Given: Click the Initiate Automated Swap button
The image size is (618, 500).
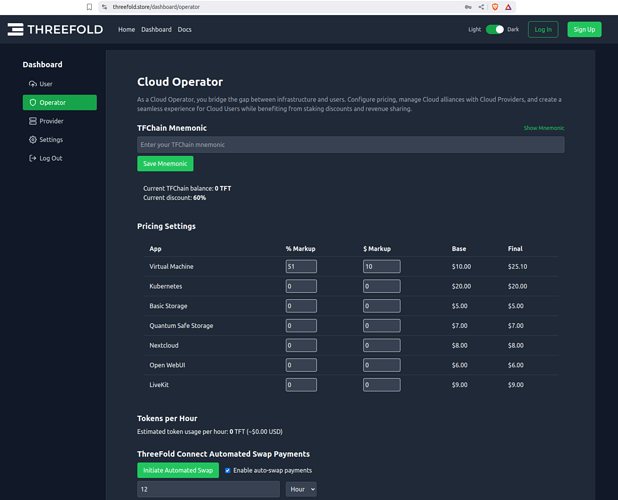Looking at the screenshot, I should [178, 470].
